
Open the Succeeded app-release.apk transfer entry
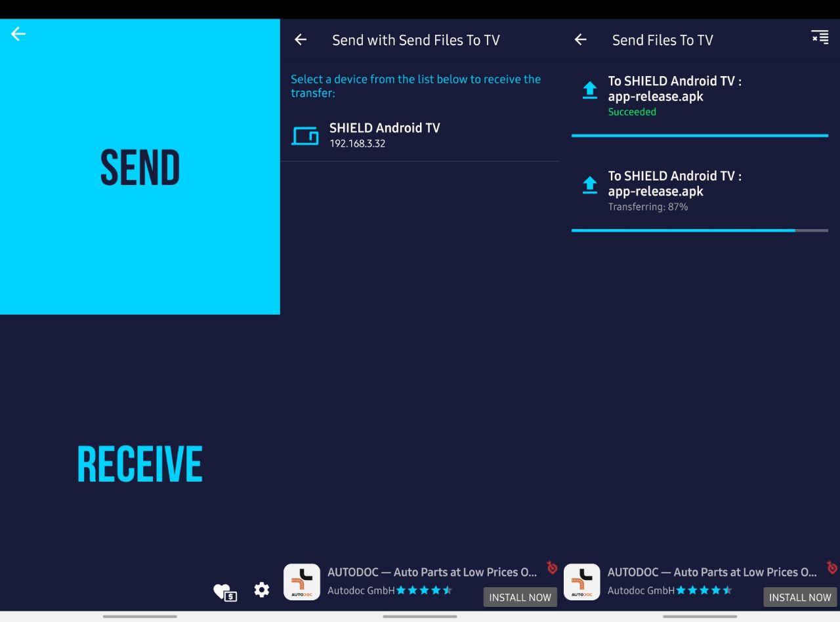coord(675,96)
